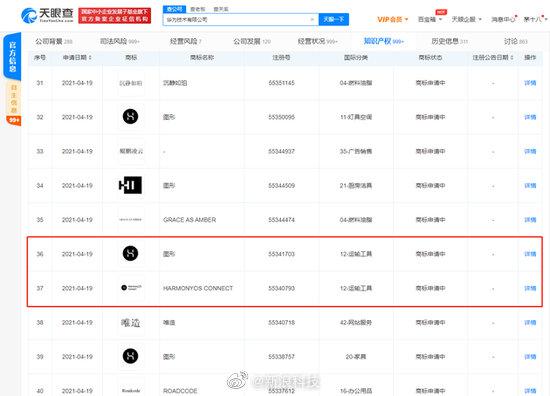Viewport: 550px width, 396px height.
Task: Switch to the 知识产权 tab
Action: pyautogui.click(x=384, y=41)
